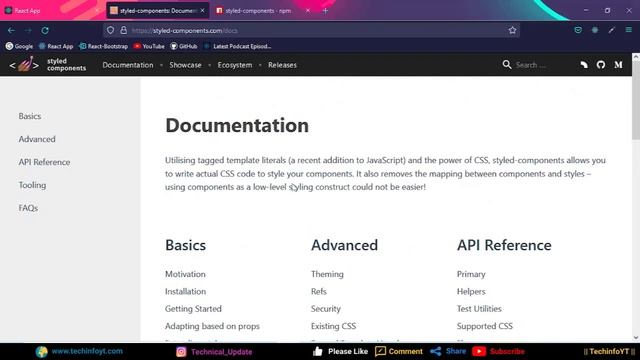This screenshot has height=360, width=640.
Task: Open a new browser tab
Action: (325, 11)
